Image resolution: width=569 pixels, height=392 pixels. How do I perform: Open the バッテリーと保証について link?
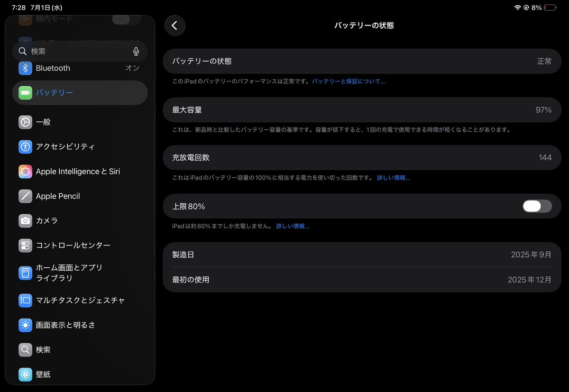click(349, 82)
